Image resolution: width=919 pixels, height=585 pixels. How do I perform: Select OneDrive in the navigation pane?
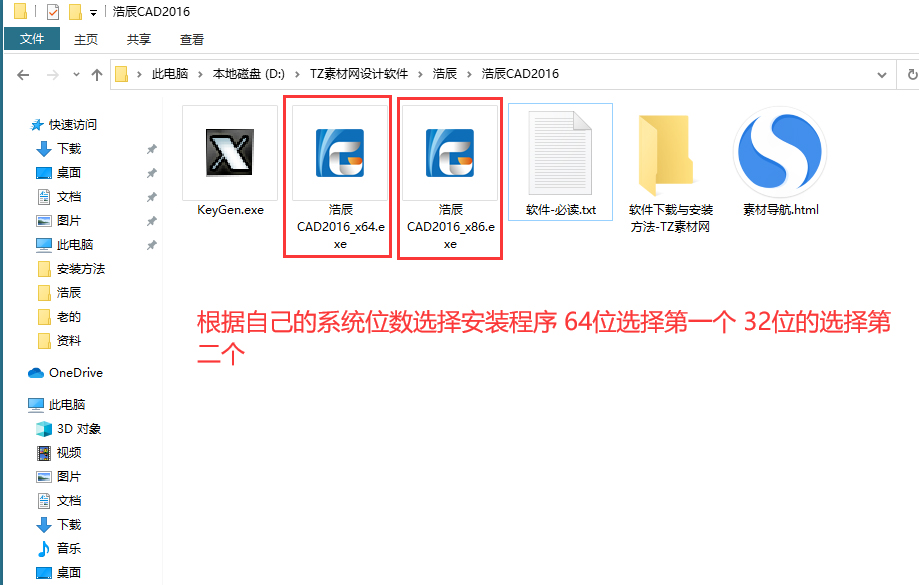tap(76, 373)
